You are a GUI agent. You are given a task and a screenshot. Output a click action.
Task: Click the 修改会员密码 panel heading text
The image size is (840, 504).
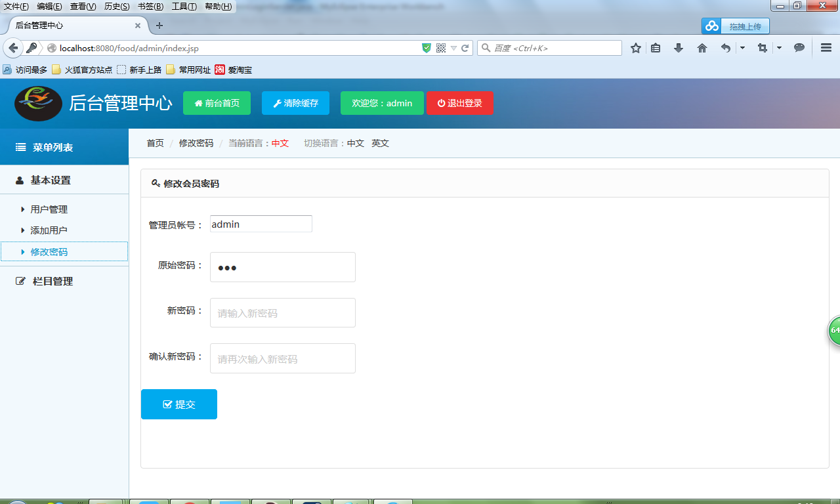click(191, 184)
